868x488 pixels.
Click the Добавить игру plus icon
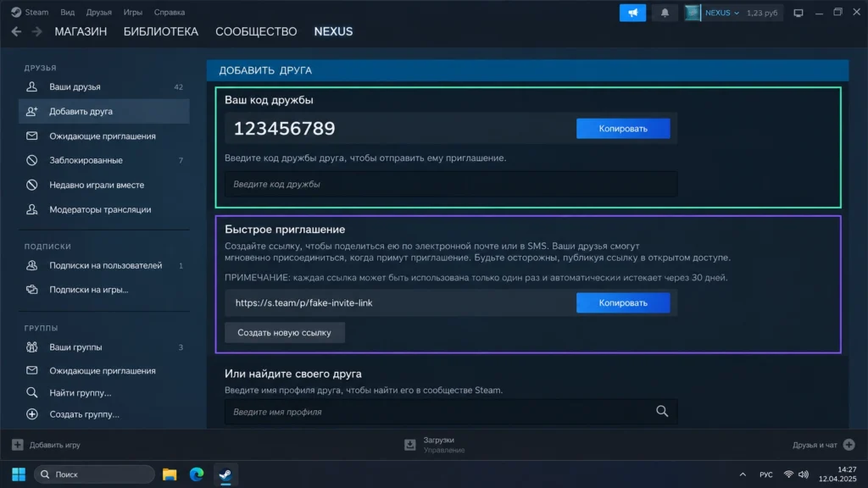tap(18, 445)
